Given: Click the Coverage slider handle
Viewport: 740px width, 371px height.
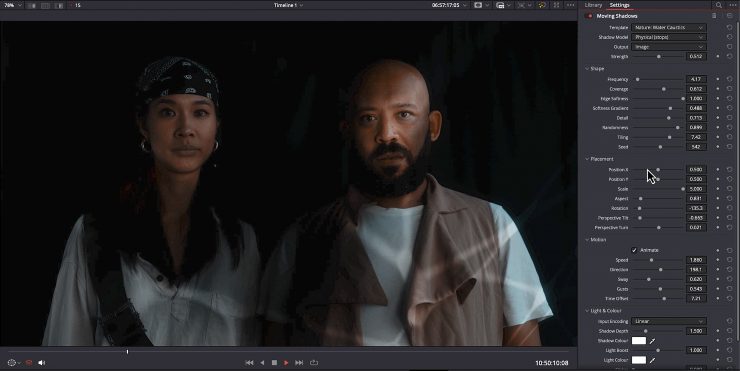Looking at the screenshot, I should pyautogui.click(x=664, y=89).
